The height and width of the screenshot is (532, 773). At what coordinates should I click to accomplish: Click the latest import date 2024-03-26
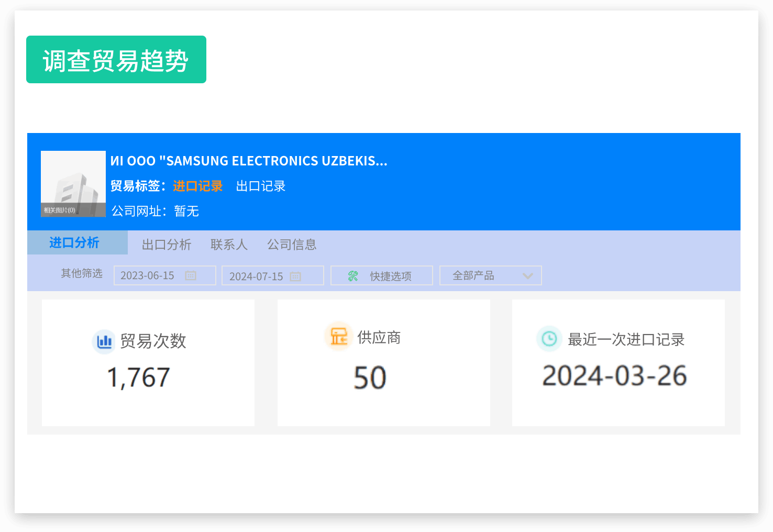pos(614,376)
